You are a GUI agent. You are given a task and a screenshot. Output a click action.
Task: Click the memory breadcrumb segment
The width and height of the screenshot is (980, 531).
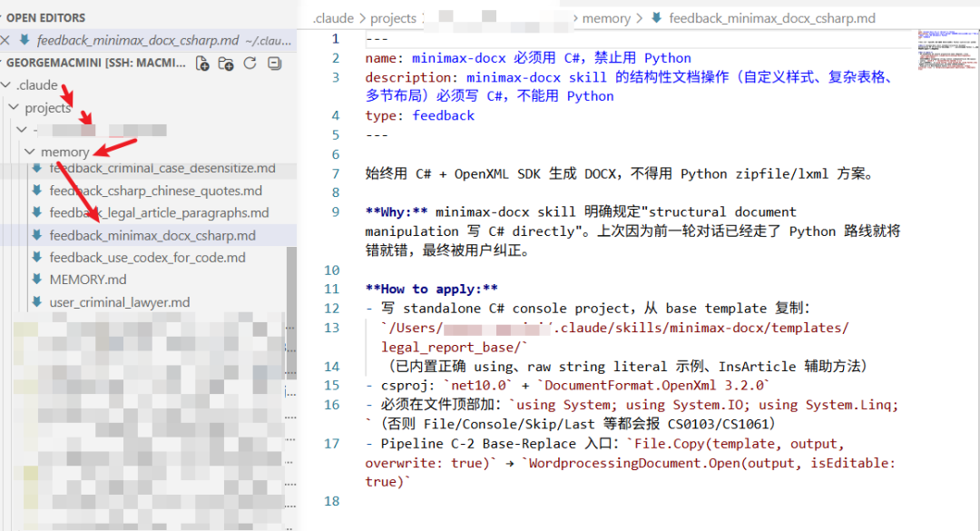click(606, 18)
